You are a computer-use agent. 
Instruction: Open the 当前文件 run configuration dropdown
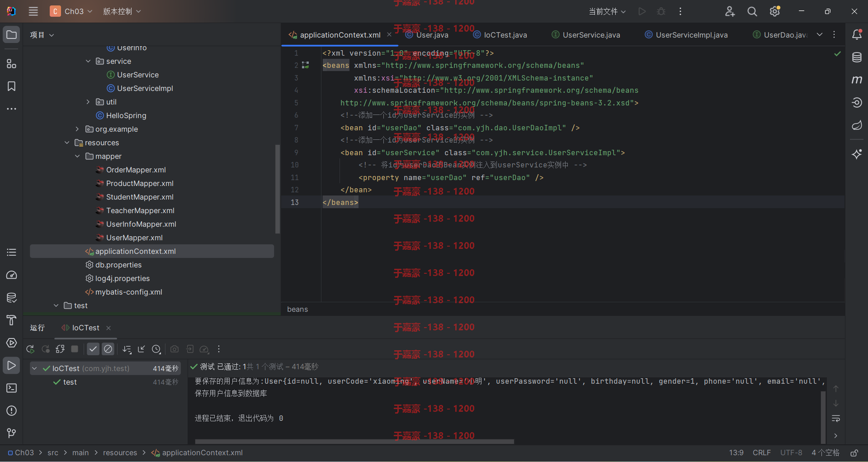click(607, 11)
